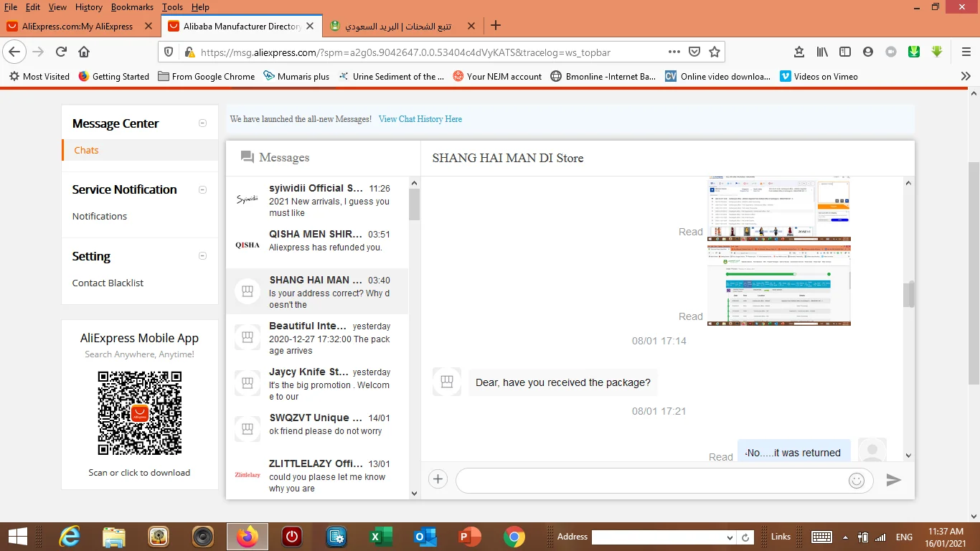Open the Firefox Library
The width and height of the screenshot is (980, 551).
coord(823,52)
